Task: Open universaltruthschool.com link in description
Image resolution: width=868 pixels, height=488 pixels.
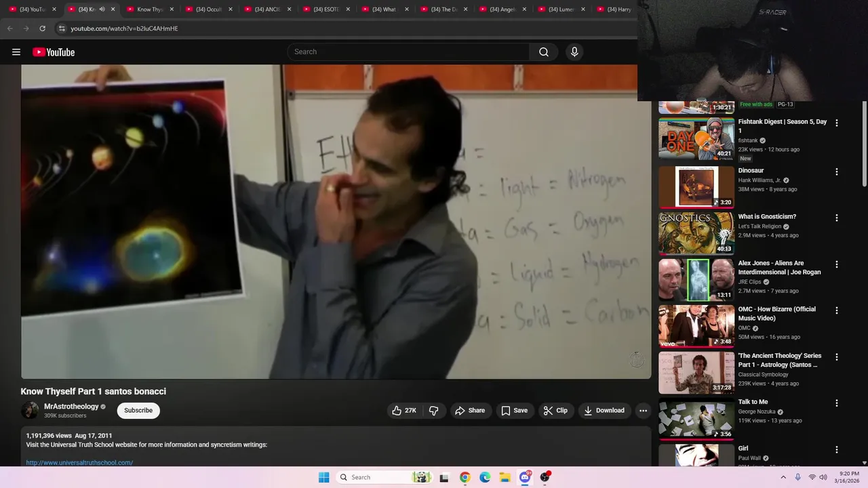Action: 79,463
